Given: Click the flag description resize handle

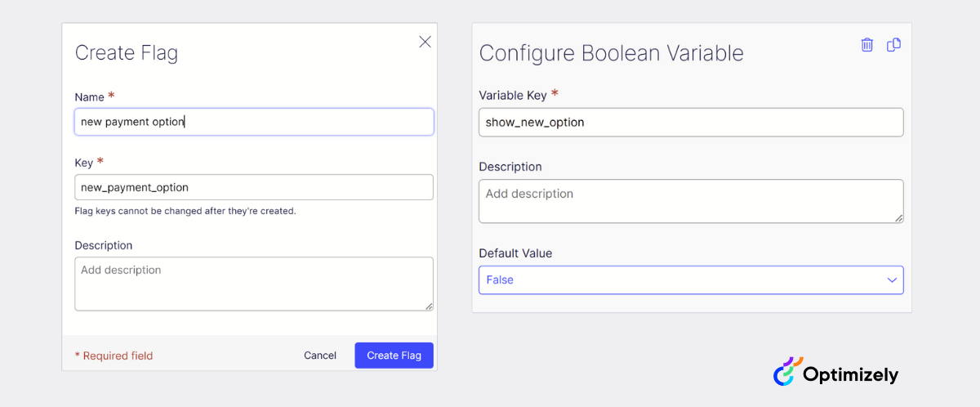Looking at the screenshot, I should (429, 306).
